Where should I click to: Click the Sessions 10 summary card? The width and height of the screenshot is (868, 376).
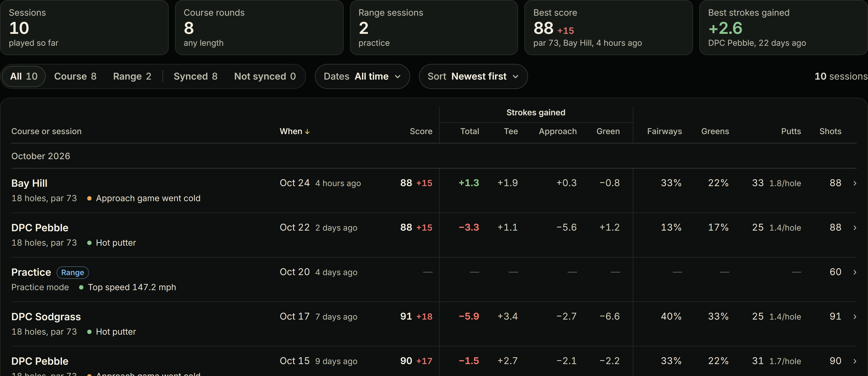pyautogui.click(x=84, y=28)
